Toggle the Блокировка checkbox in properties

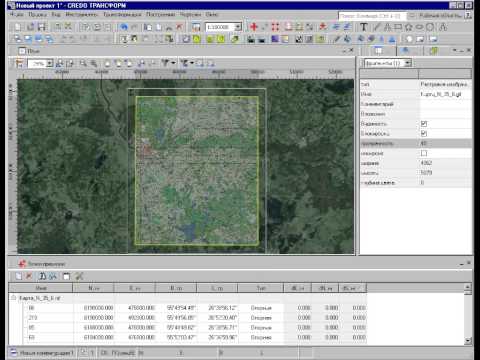click(424, 134)
